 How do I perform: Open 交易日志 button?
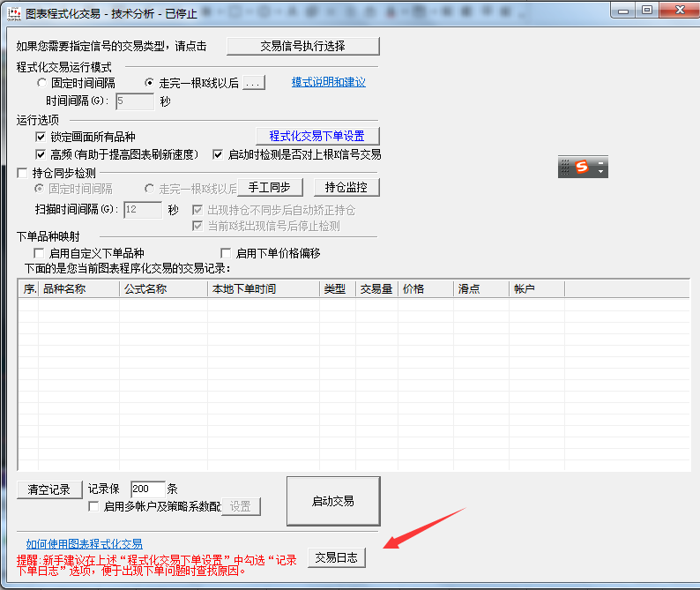(337, 558)
